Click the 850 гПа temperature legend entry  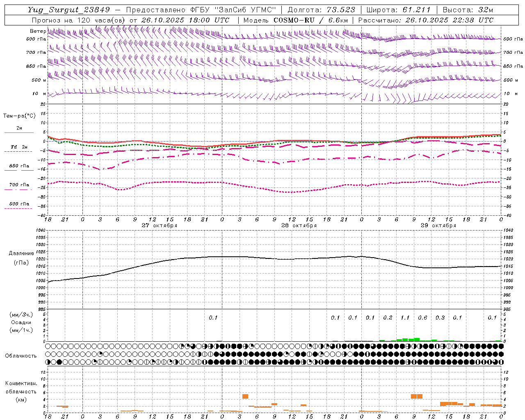[x=19, y=166]
